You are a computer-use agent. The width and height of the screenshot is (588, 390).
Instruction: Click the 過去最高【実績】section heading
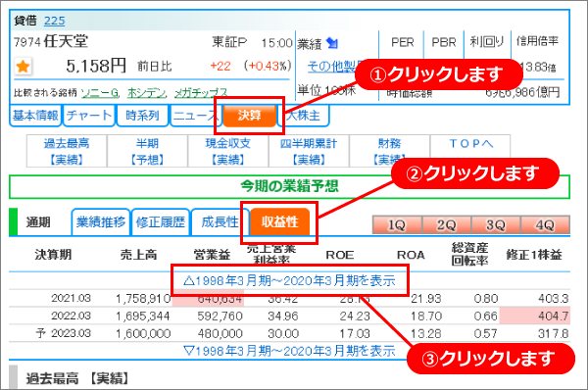click(77, 379)
